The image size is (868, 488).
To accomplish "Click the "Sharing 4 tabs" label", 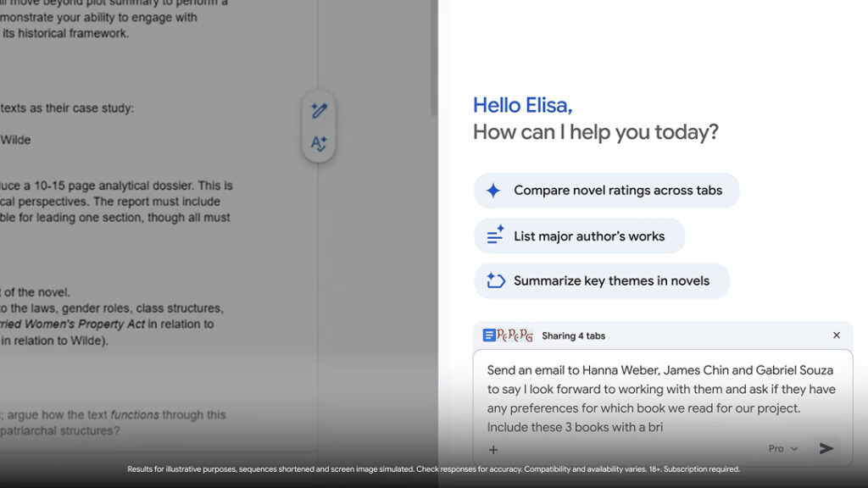I will [574, 336].
